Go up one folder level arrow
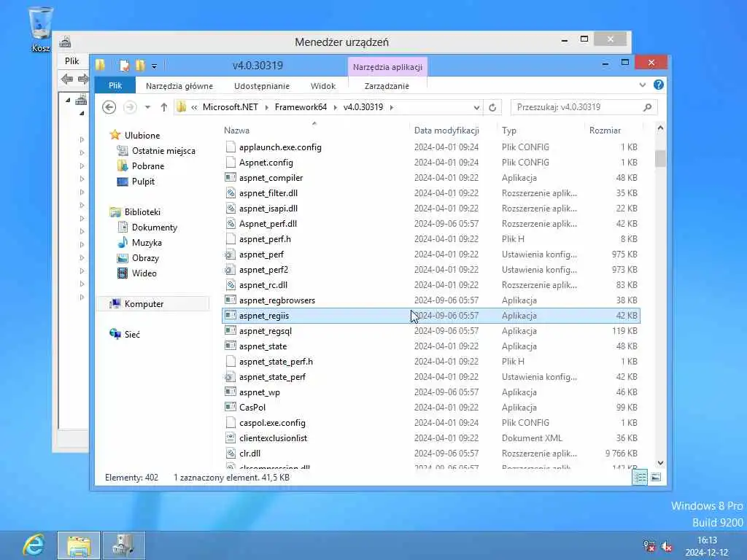 point(164,107)
